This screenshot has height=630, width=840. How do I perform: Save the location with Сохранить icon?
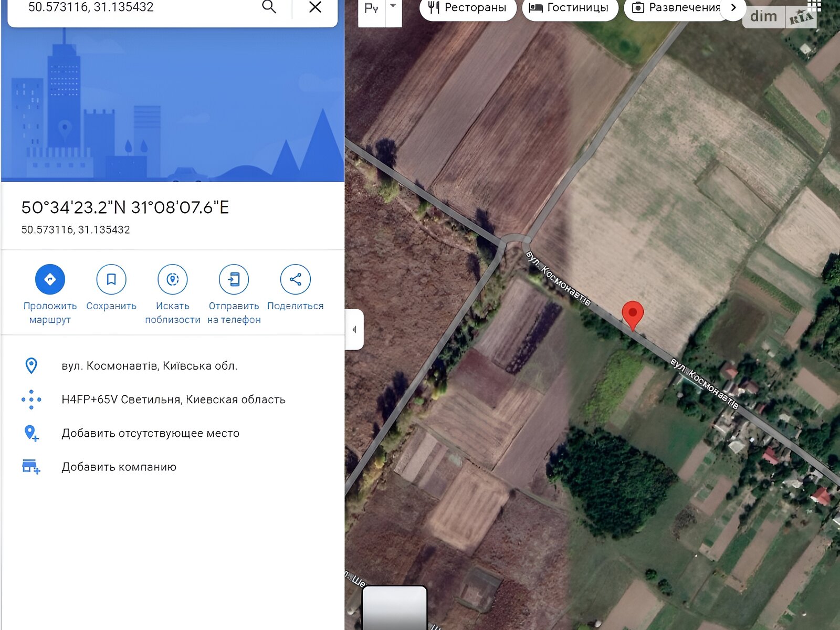(x=111, y=279)
